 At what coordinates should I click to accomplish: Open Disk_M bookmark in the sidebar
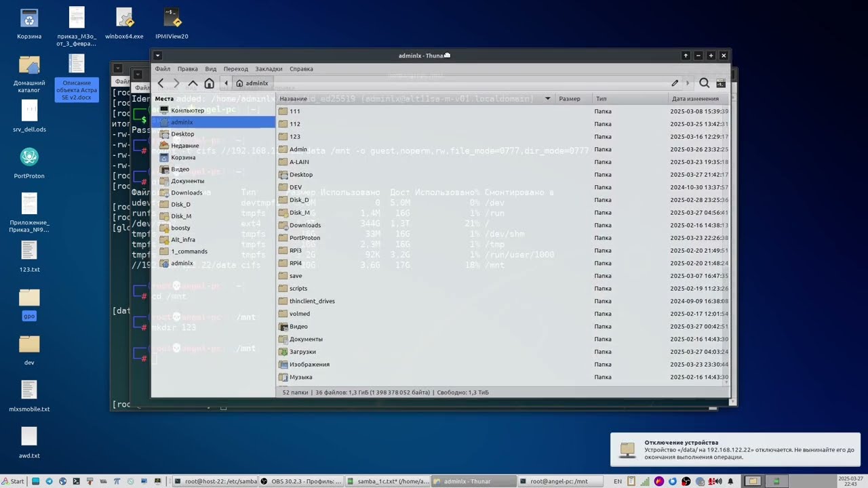pyautogui.click(x=213, y=216)
